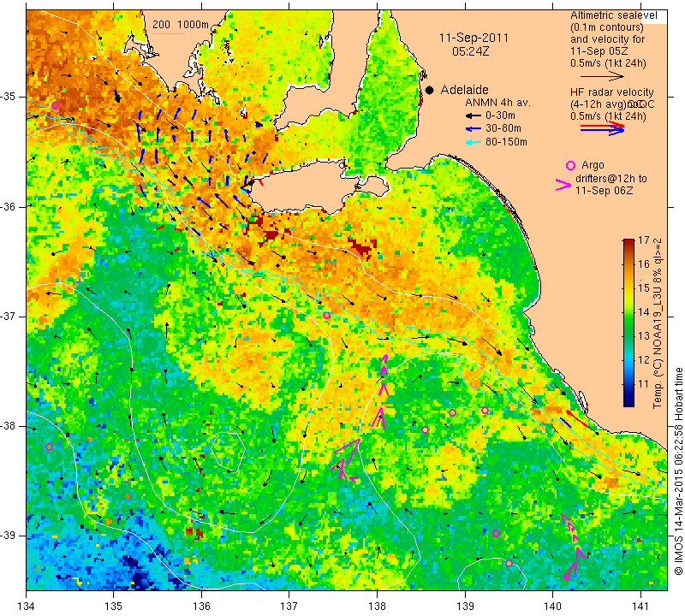Click the '14' tick on the colorbar
Viewport: 685px width, 616px height.
[x=644, y=311]
